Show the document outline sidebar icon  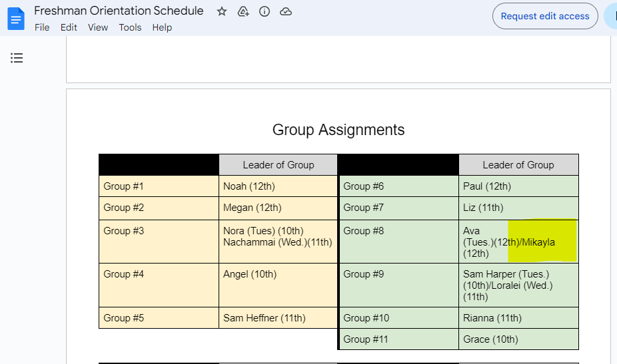pyautogui.click(x=17, y=58)
